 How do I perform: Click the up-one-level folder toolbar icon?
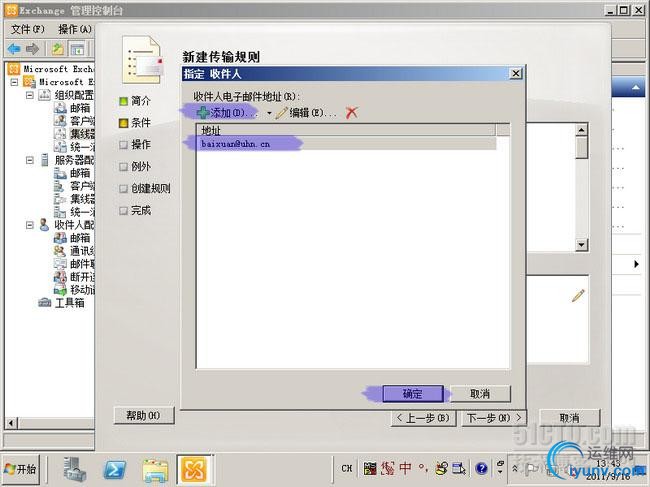pos(57,49)
